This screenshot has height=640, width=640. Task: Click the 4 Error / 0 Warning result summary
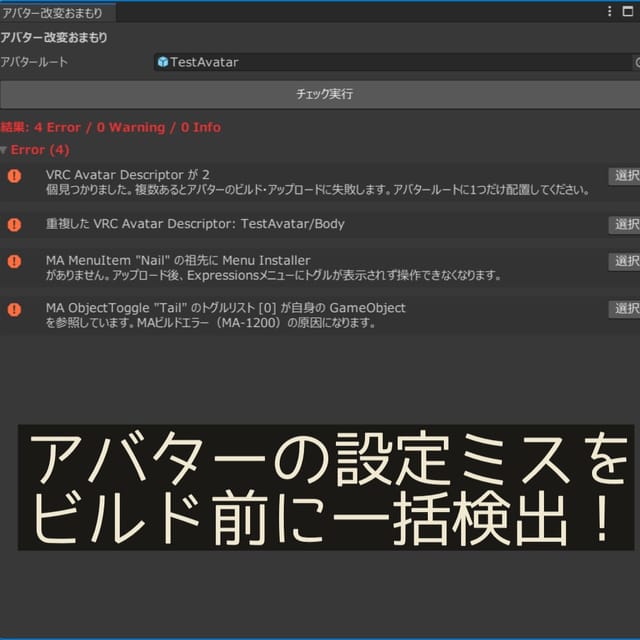(111, 127)
